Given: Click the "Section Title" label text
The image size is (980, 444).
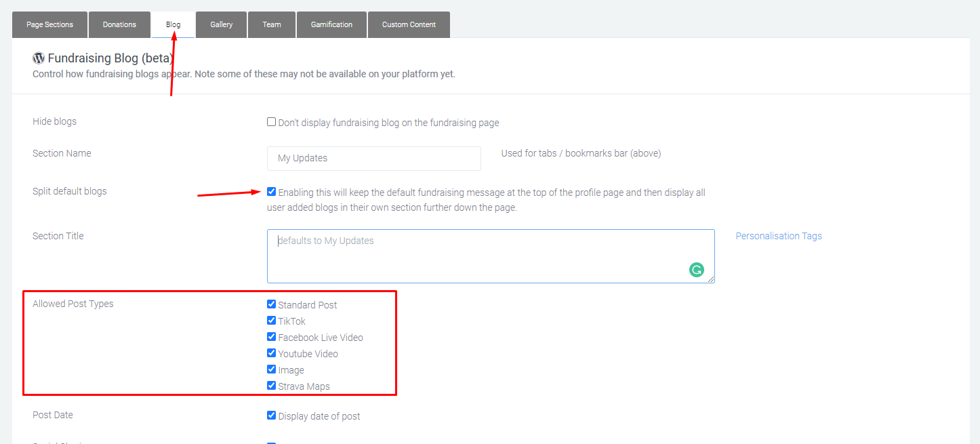Looking at the screenshot, I should (x=58, y=236).
